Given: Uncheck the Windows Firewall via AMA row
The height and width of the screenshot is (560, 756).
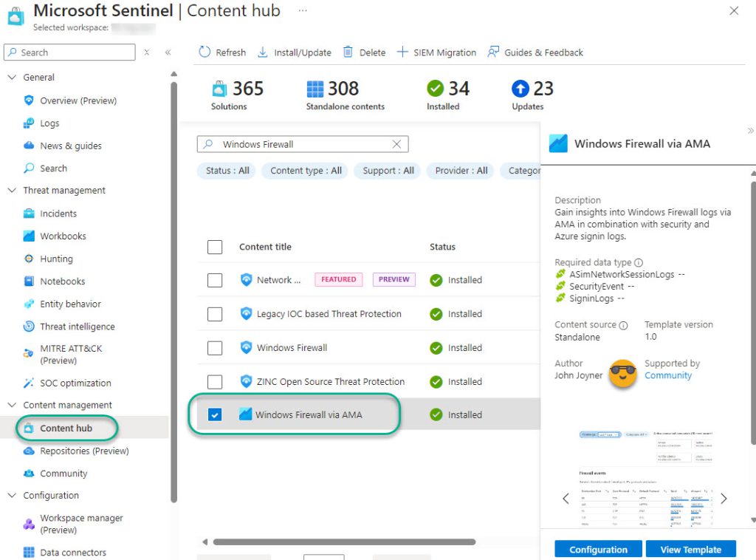Looking at the screenshot, I should pos(215,414).
